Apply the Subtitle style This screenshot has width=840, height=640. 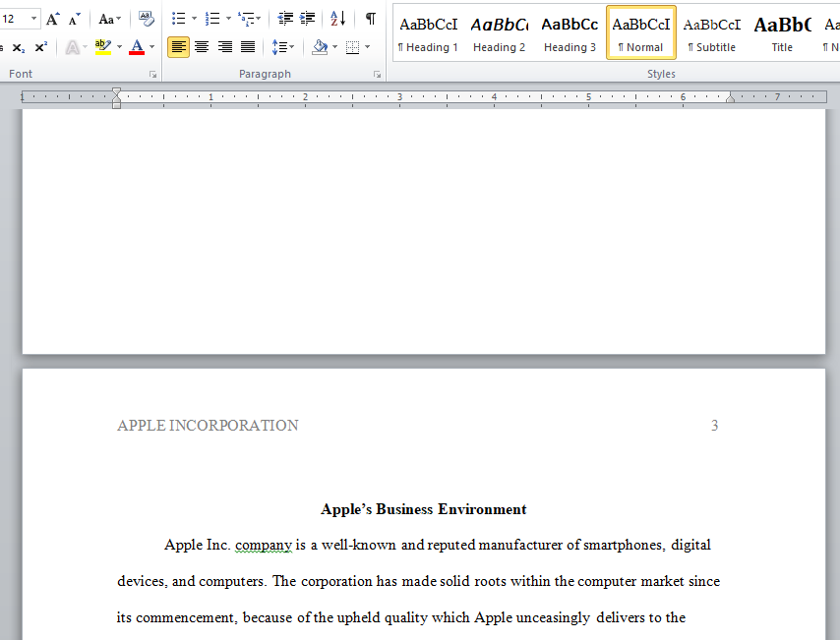(712, 33)
